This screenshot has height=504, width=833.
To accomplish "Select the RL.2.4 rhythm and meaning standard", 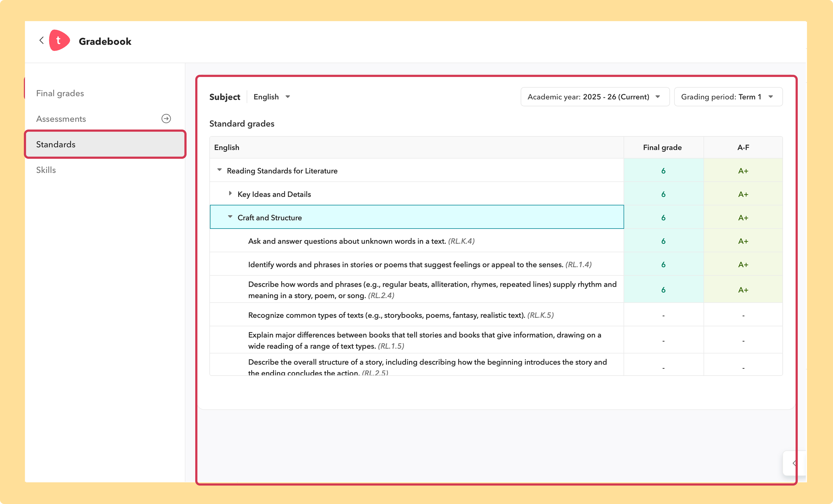I will (x=432, y=290).
